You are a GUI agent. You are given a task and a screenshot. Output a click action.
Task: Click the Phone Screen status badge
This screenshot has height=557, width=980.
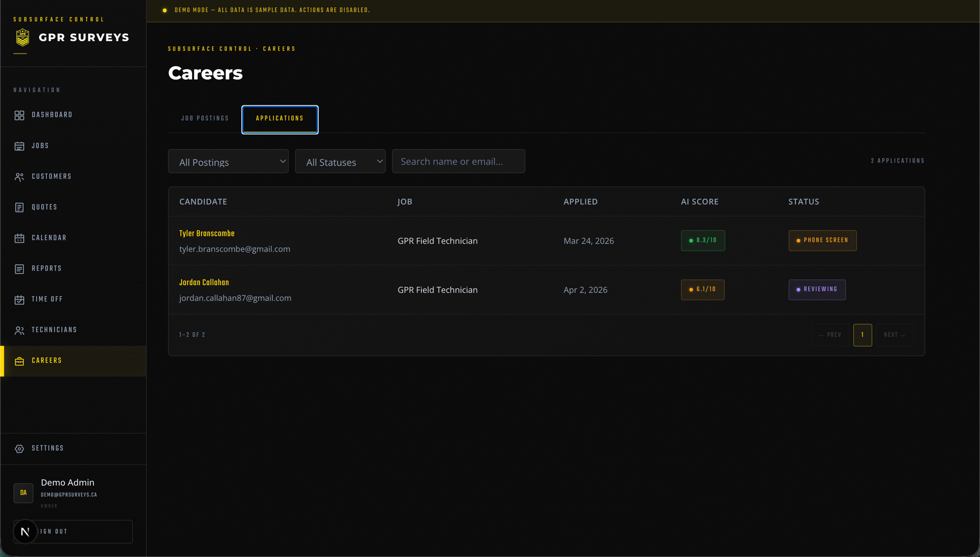tap(822, 241)
